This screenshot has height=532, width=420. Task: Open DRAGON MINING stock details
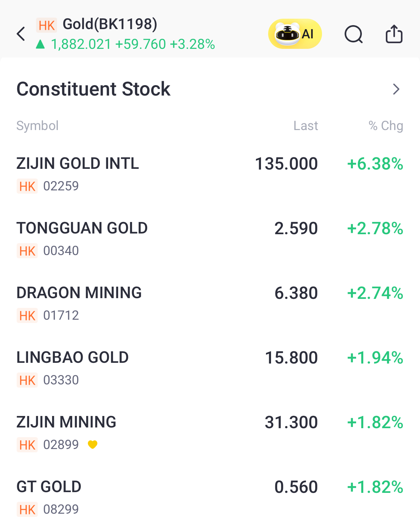[x=79, y=293]
